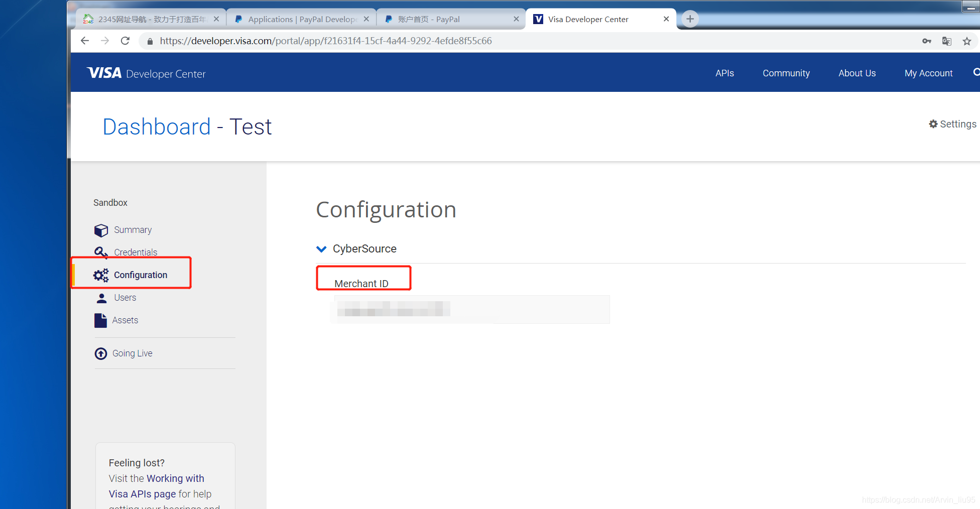Open the Settings gear link
The height and width of the screenshot is (509, 980).
pyautogui.click(x=952, y=124)
